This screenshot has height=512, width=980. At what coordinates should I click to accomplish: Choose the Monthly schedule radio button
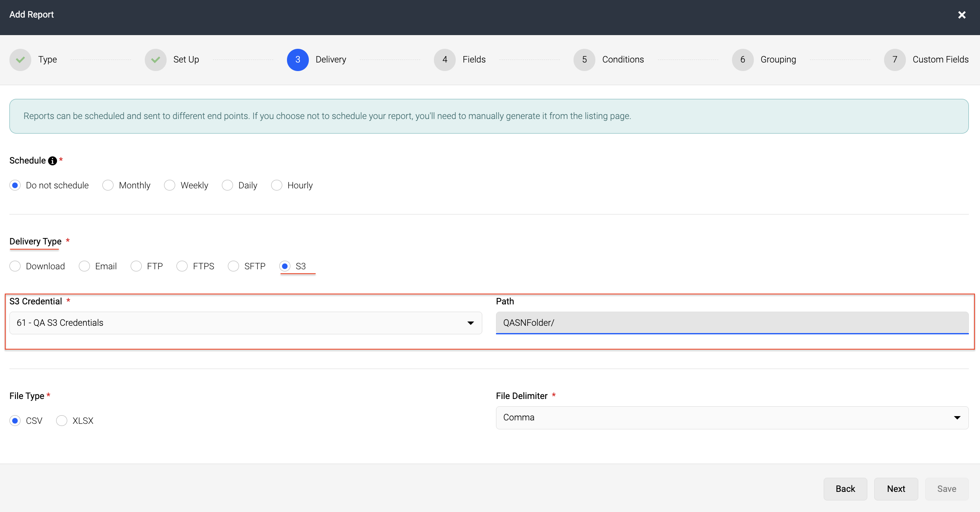[x=108, y=185]
